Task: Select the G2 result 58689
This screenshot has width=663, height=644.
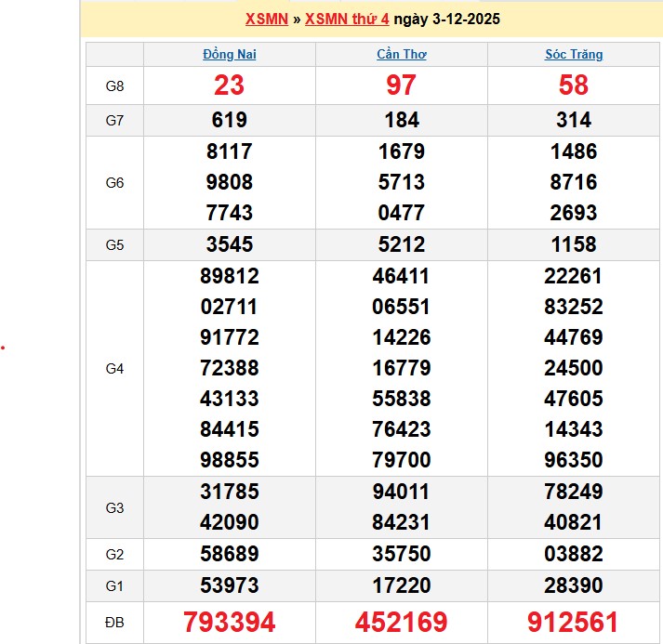Action: (x=230, y=555)
